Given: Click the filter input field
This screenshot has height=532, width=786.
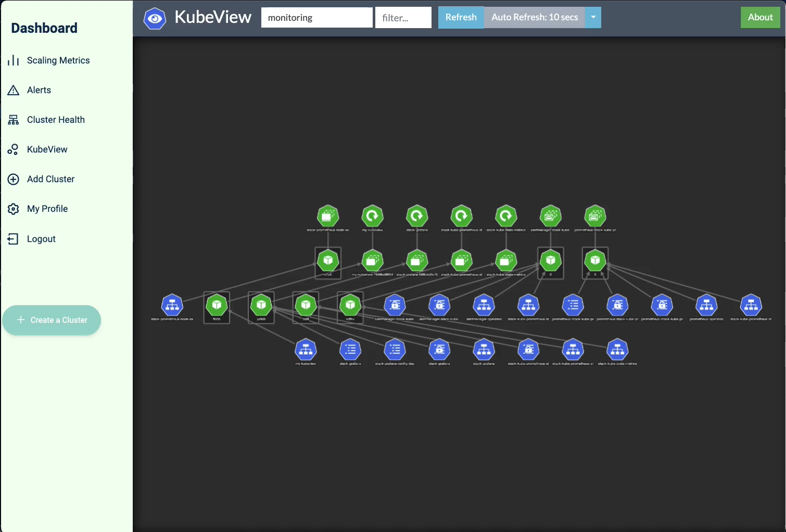Looking at the screenshot, I should click(x=403, y=18).
